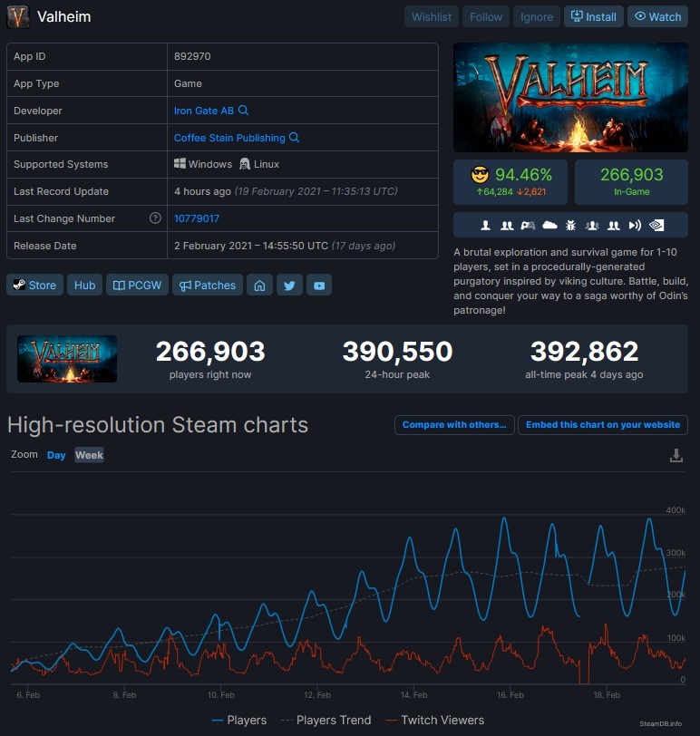Screen dimensions: 700x736
Task: Toggle Players Trend series in legend
Action: click(x=326, y=720)
